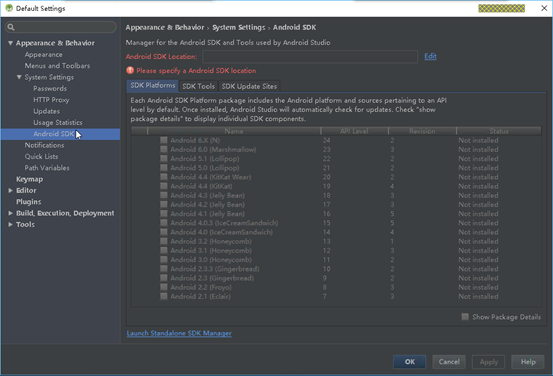Select the Android 4.0 (IceCreamSandwich) row
This screenshot has width=553, height=376.
tap(336, 232)
